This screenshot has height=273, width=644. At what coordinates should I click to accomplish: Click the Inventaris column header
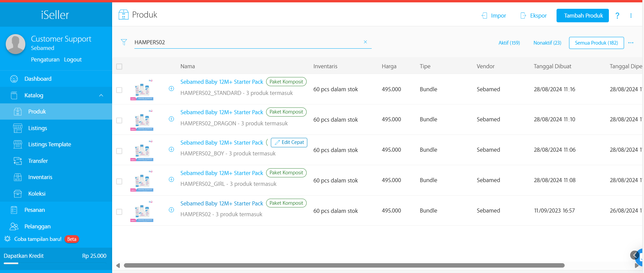(325, 66)
